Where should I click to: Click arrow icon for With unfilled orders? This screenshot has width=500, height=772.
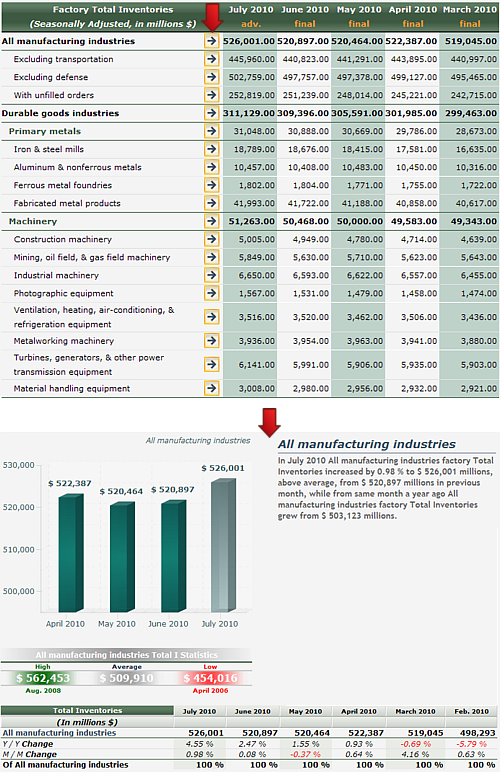pos(212,95)
